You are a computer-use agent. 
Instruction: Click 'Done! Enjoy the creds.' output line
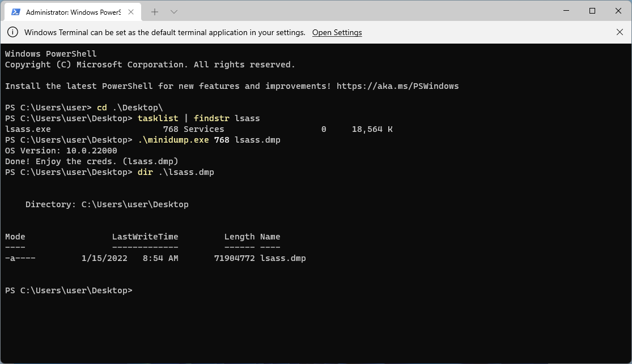pyautogui.click(x=91, y=161)
